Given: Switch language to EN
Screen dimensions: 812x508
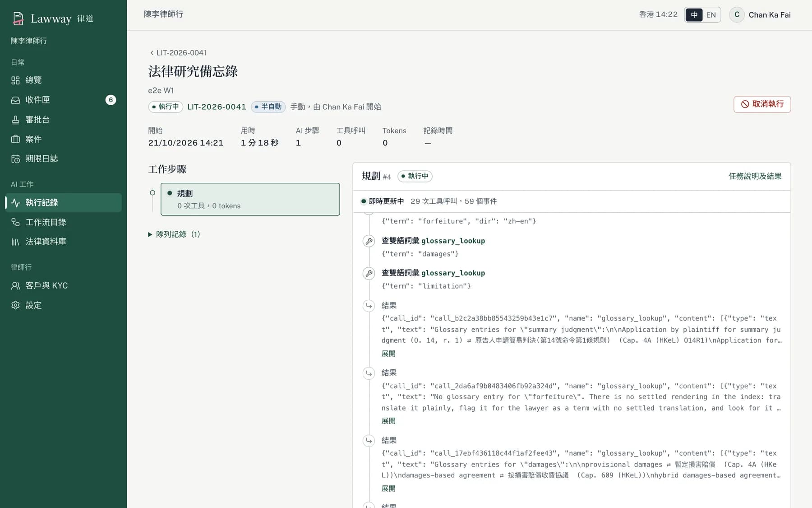Looking at the screenshot, I should [x=711, y=15].
